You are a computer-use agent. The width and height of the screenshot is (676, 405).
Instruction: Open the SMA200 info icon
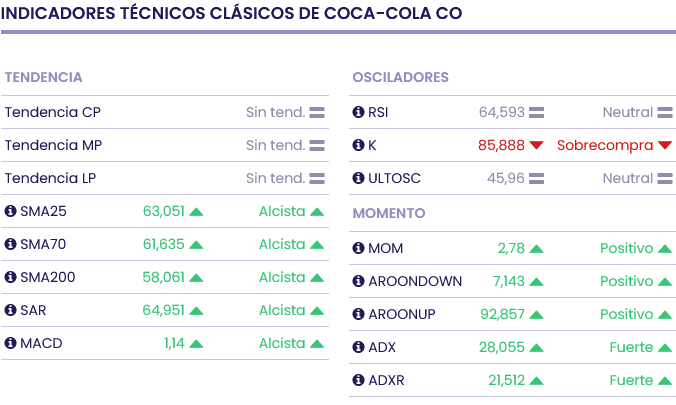(x=11, y=277)
